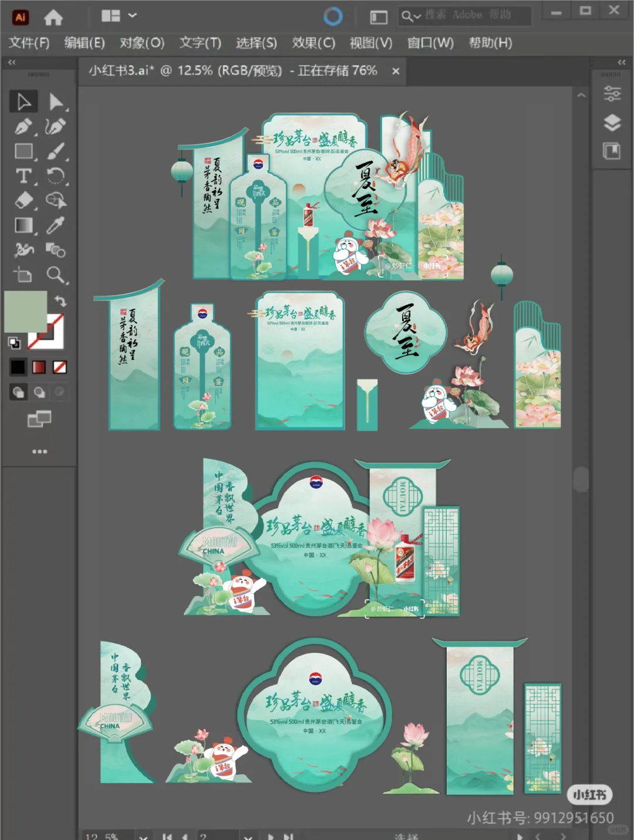Close the 小红书3.ai document tab
Viewport: 634px width, 840px height.
[396, 71]
